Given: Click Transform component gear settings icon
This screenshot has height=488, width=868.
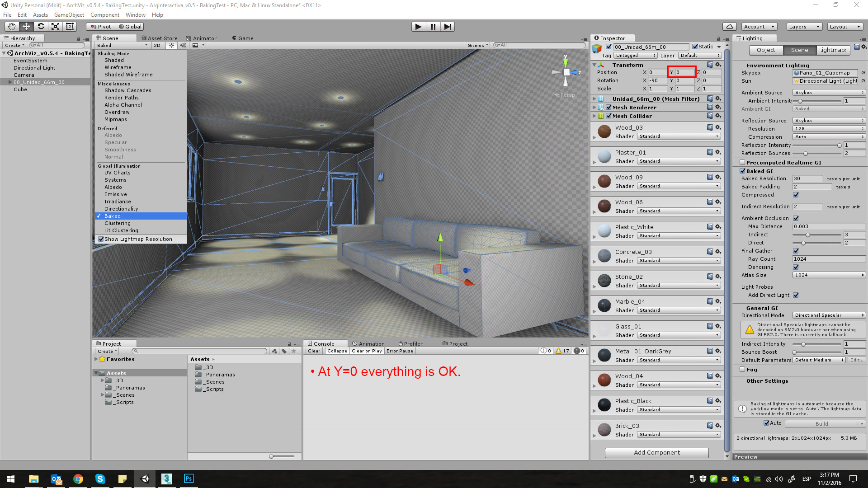Looking at the screenshot, I should click(718, 65).
